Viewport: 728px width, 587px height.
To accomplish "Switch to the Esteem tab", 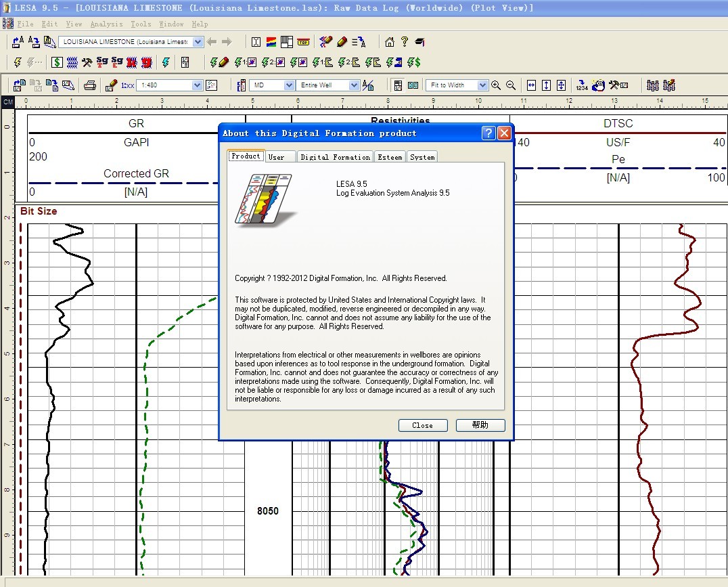I will click(x=390, y=157).
